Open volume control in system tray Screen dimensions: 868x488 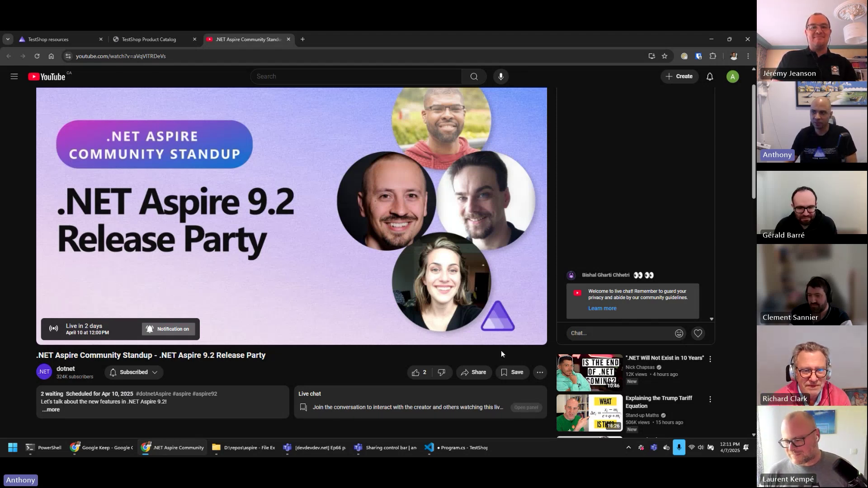pyautogui.click(x=700, y=447)
